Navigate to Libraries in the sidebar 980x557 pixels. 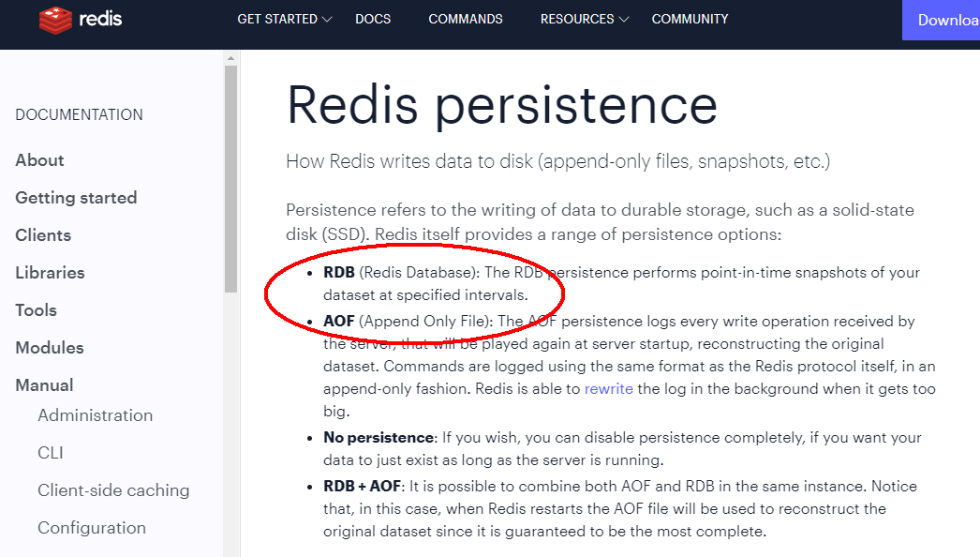[x=50, y=273]
